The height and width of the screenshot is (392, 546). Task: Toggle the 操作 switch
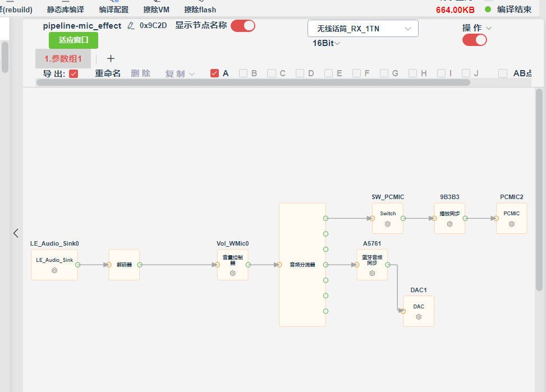(475, 40)
